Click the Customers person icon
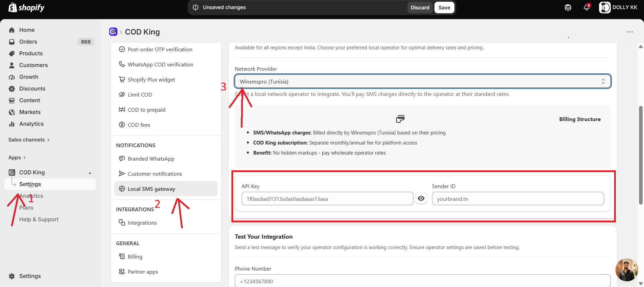 12,65
